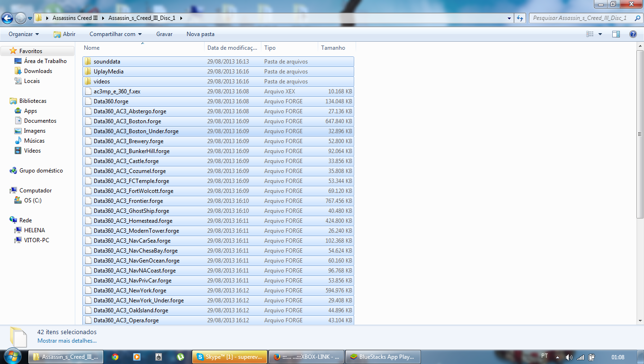Select Grupo doméstico in sidebar
The height and width of the screenshot is (364, 644).
pyautogui.click(x=41, y=171)
